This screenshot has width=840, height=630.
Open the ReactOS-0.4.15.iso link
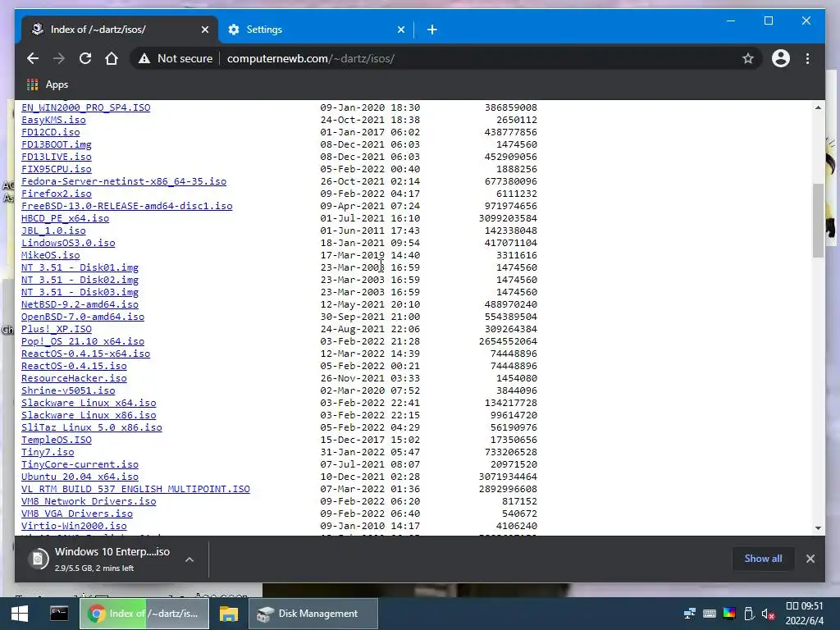(74, 367)
